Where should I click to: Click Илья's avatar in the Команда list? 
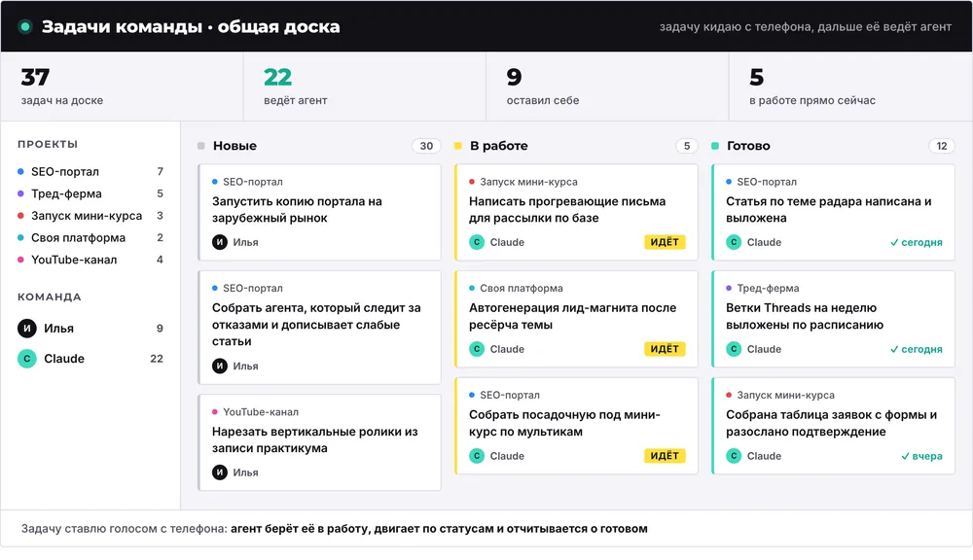point(26,328)
